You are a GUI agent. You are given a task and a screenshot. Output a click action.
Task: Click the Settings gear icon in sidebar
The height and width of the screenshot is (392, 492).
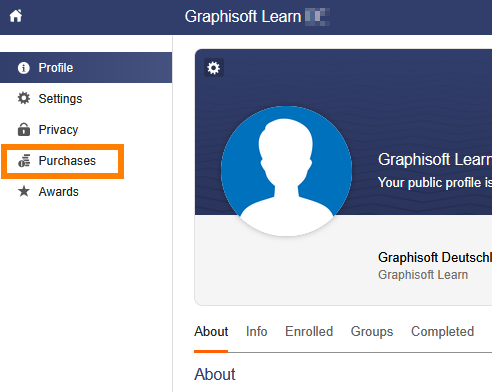(24, 98)
